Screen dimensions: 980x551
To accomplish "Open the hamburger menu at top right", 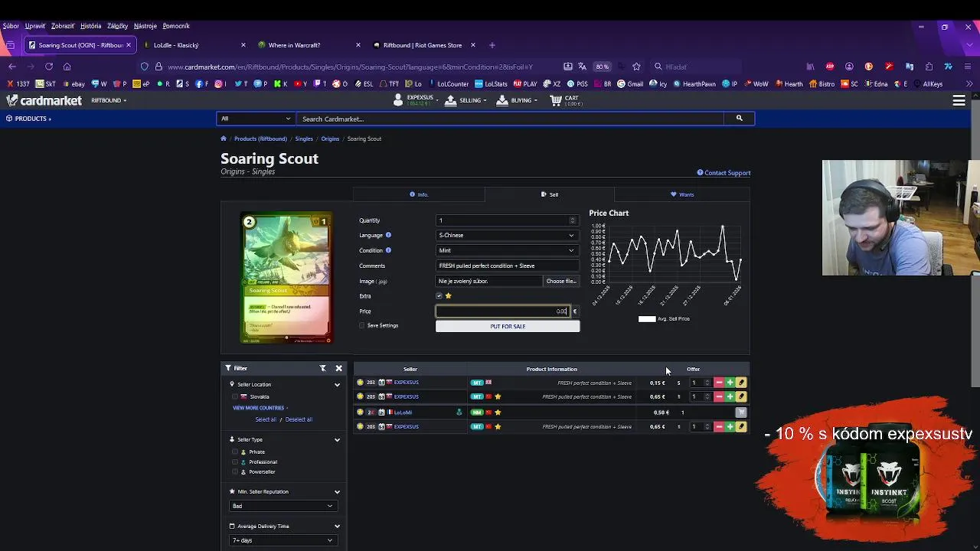I will [959, 100].
